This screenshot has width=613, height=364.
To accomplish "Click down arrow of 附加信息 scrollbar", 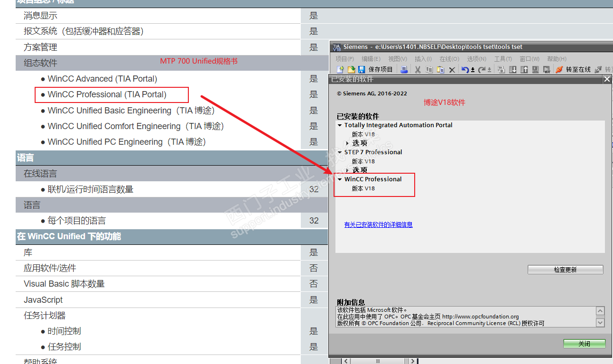I will coord(600,323).
